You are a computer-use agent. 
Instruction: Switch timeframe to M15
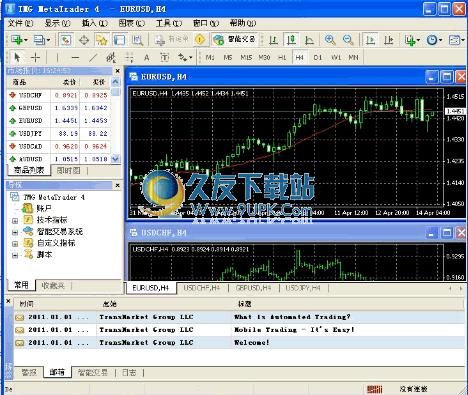246,58
